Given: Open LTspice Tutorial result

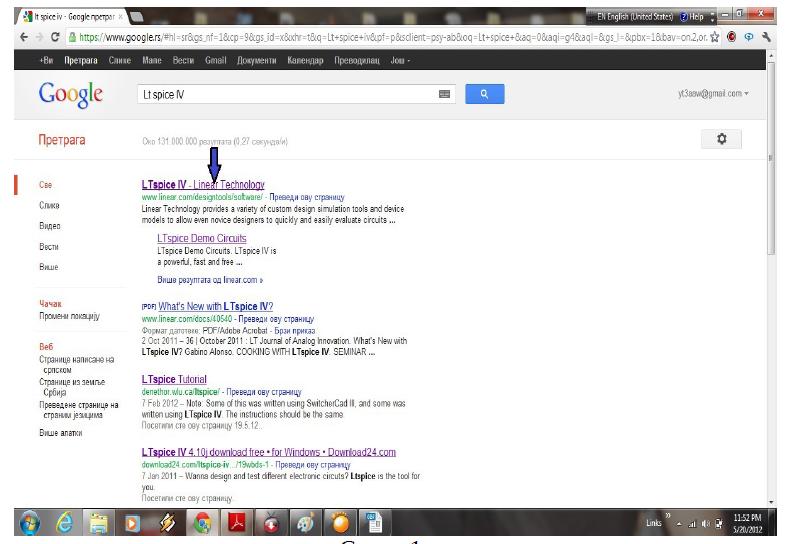Looking at the screenshot, I should click(x=174, y=379).
